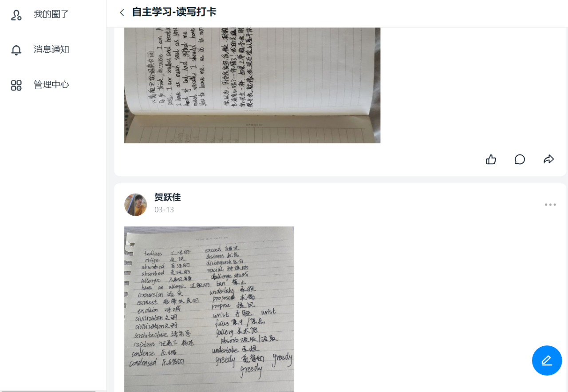Click the page title 自主学习-读写打卡
The width and height of the screenshot is (568, 392).
[x=174, y=12]
